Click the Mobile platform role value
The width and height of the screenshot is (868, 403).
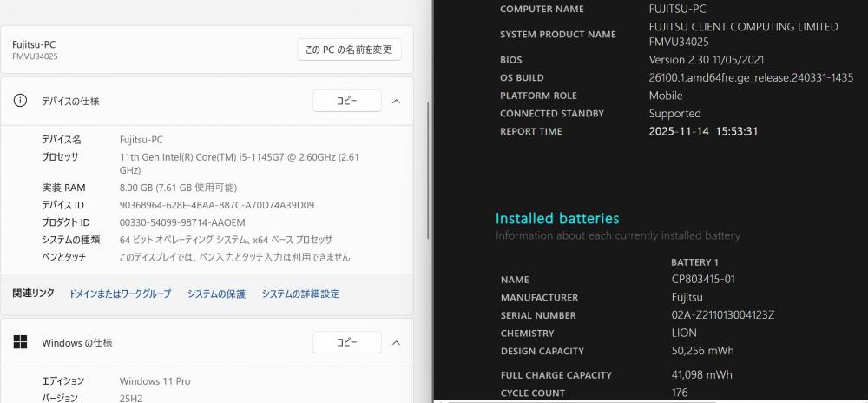666,96
